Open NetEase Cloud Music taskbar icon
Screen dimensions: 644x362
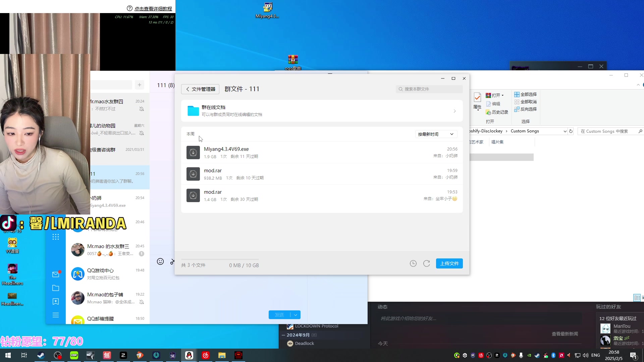(x=206, y=355)
